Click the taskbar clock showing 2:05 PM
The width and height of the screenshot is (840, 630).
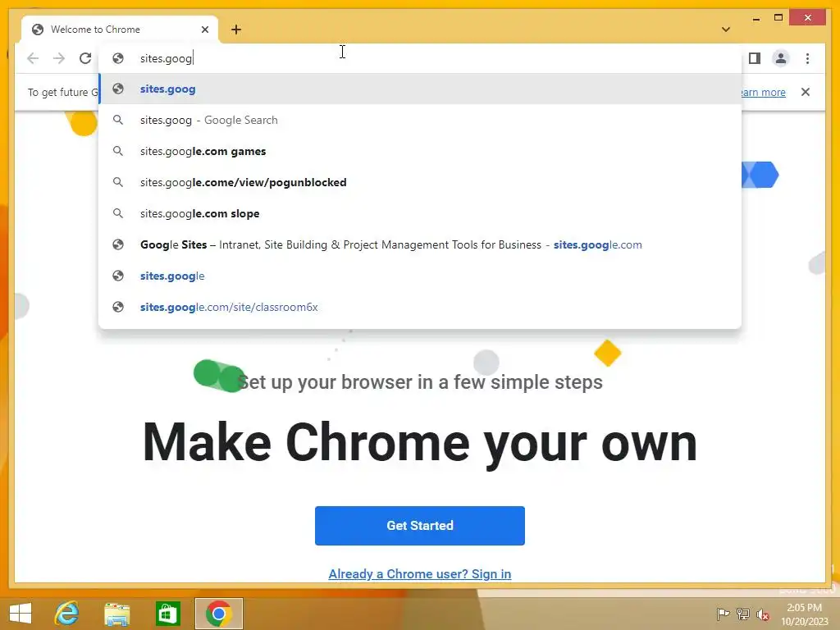804,614
